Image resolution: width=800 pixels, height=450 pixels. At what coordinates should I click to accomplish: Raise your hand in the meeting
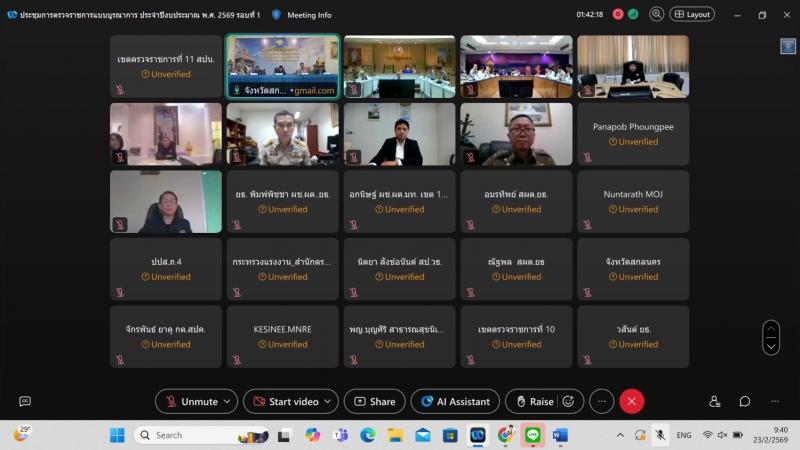click(x=535, y=402)
